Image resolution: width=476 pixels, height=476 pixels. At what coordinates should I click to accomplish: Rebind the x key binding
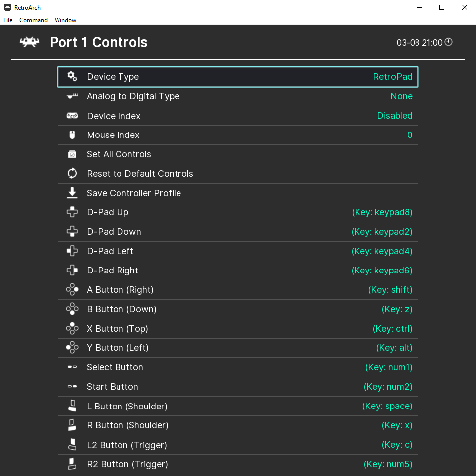[x=397, y=425]
